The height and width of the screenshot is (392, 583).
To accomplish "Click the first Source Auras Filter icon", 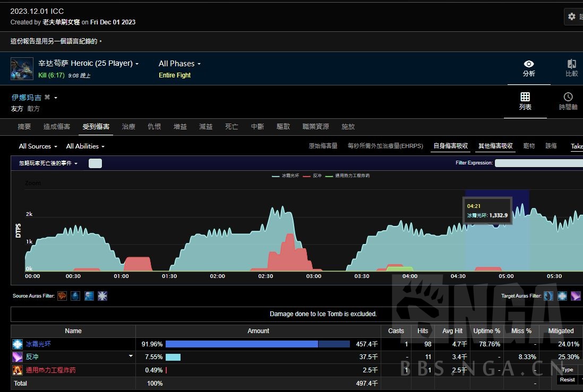I will coord(62,296).
